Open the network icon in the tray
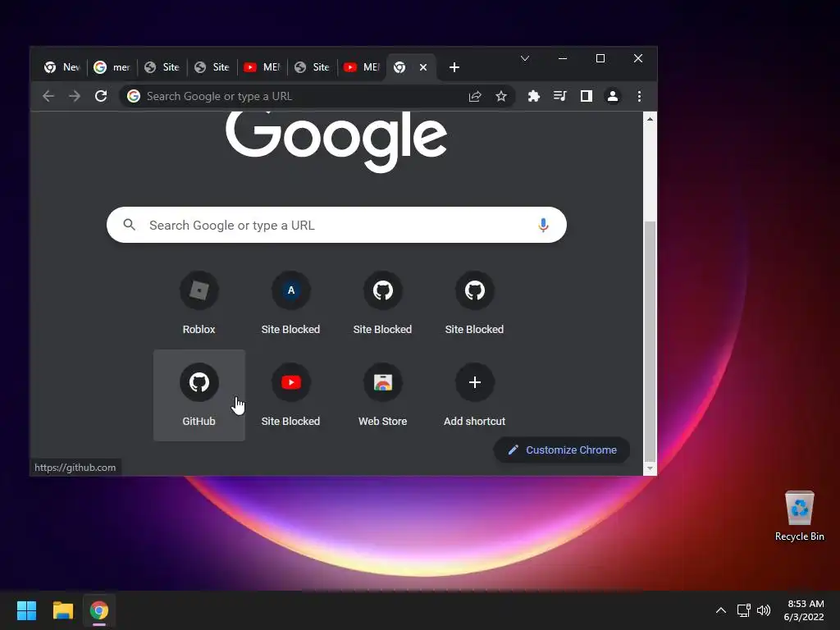The image size is (840, 630). 743,610
